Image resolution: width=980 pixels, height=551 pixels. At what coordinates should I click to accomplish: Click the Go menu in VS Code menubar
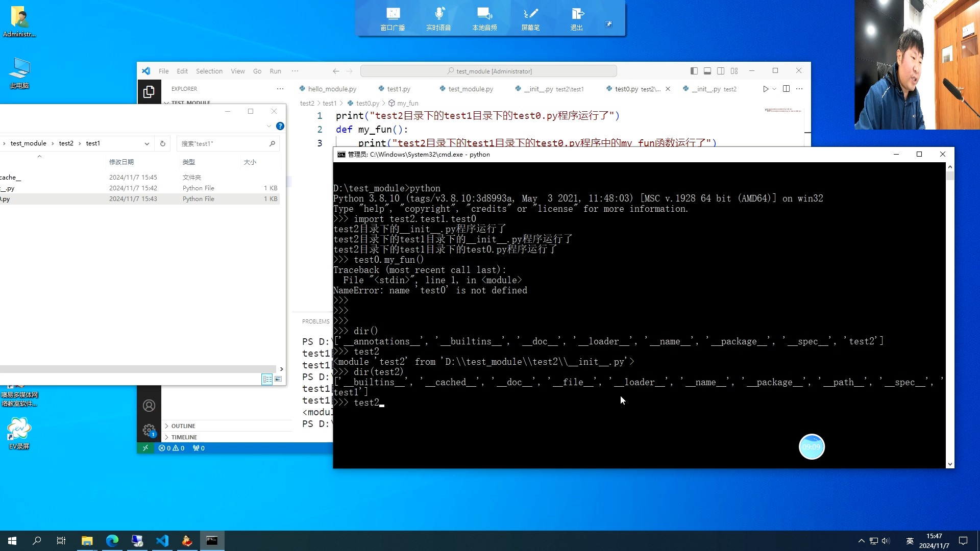[x=257, y=70]
